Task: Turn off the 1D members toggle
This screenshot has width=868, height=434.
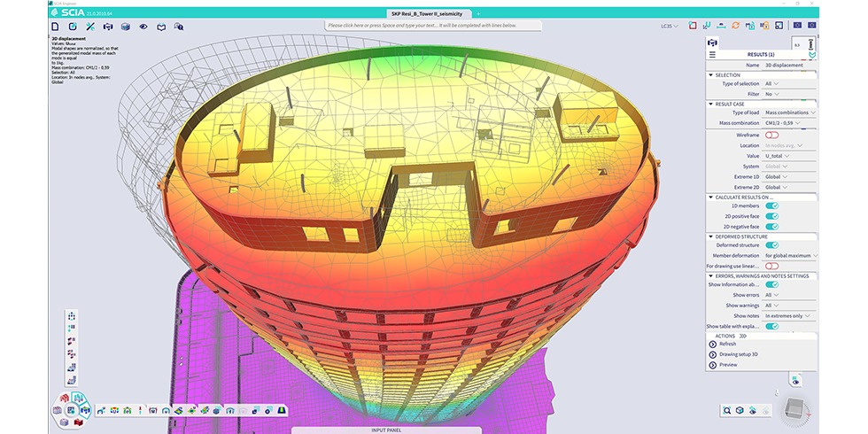Action: click(771, 205)
